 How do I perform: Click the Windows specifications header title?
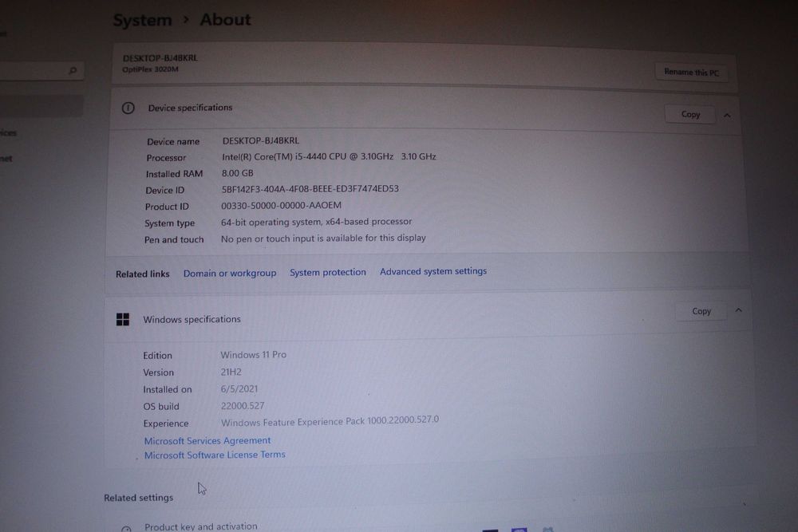(192, 319)
